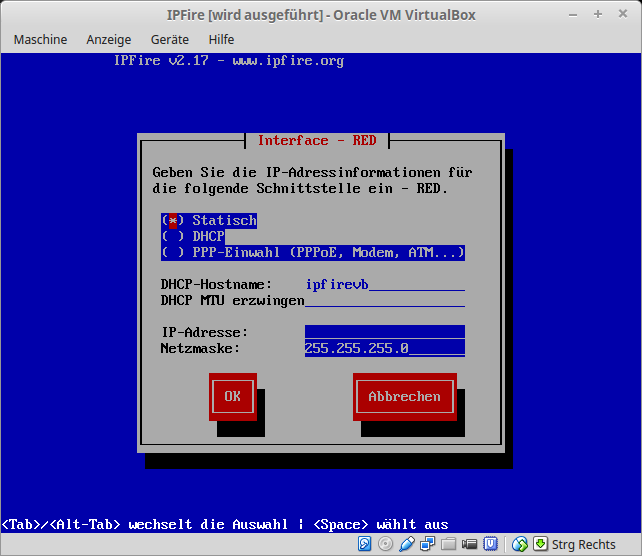
Task: Maximize the VirtualBox window
Action: click(x=598, y=15)
